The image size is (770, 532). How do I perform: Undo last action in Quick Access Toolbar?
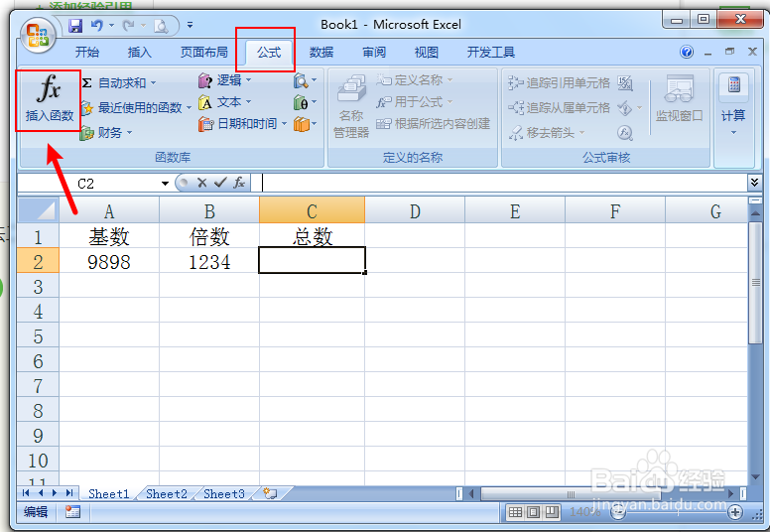pyautogui.click(x=96, y=26)
